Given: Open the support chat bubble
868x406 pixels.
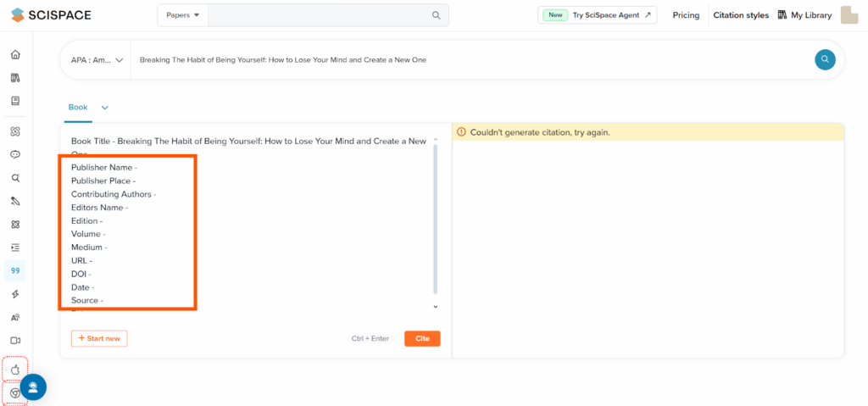Looking at the screenshot, I should tap(33, 387).
